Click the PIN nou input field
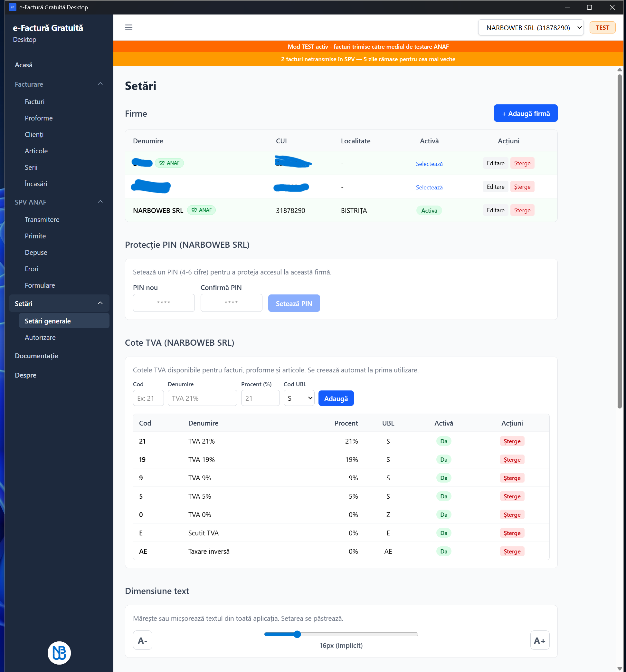This screenshot has width=626, height=672. click(x=164, y=302)
